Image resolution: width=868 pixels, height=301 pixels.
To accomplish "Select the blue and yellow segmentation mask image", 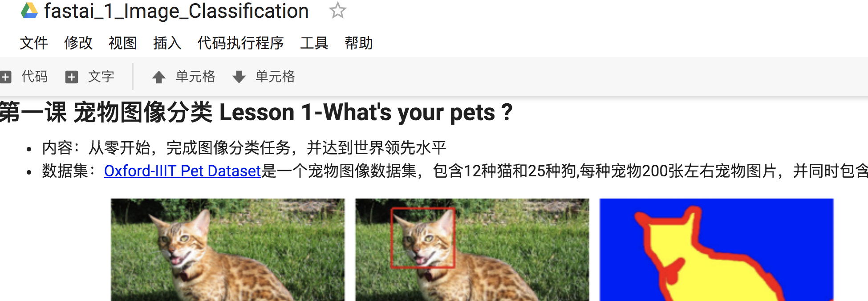I will tap(717, 250).
